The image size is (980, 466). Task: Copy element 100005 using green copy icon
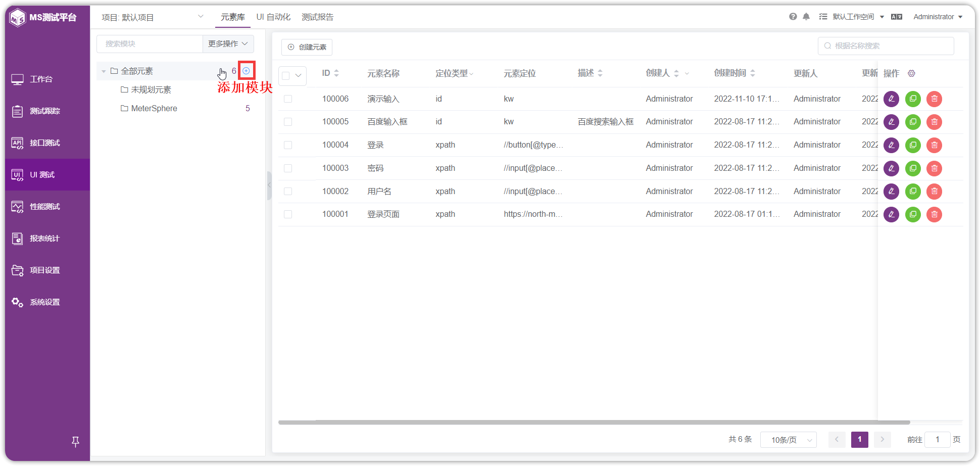(913, 122)
